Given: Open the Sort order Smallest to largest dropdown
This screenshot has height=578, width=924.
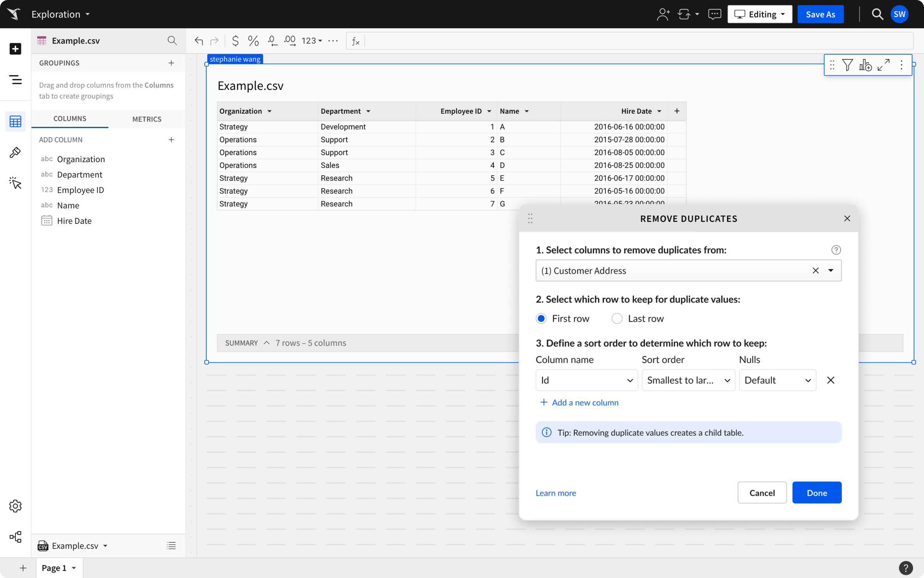Looking at the screenshot, I should pyautogui.click(x=688, y=380).
